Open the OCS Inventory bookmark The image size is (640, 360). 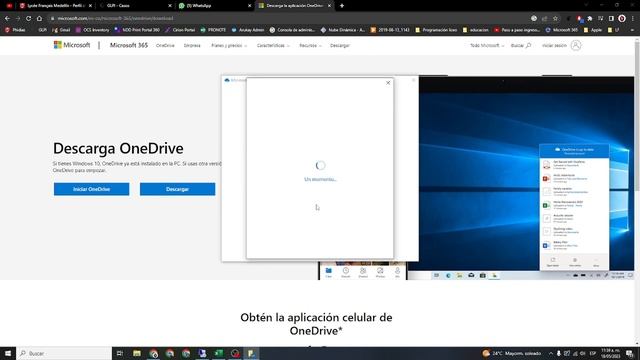point(93,30)
